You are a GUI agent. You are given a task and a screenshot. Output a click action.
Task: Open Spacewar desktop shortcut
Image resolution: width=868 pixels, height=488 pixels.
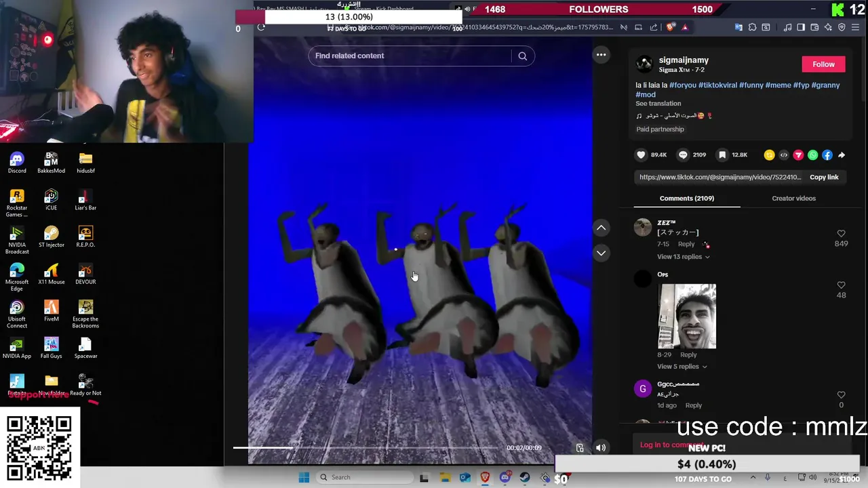coord(85,348)
